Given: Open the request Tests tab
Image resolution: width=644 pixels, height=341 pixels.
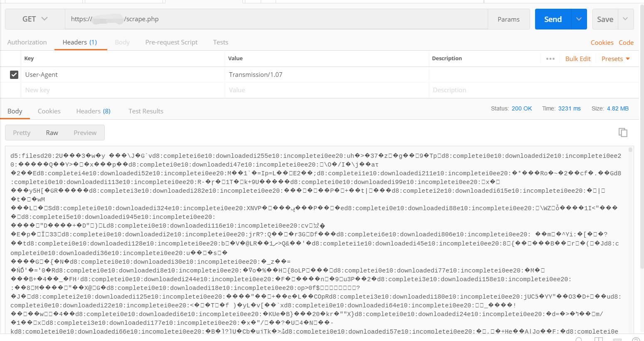Looking at the screenshot, I should 220,42.
